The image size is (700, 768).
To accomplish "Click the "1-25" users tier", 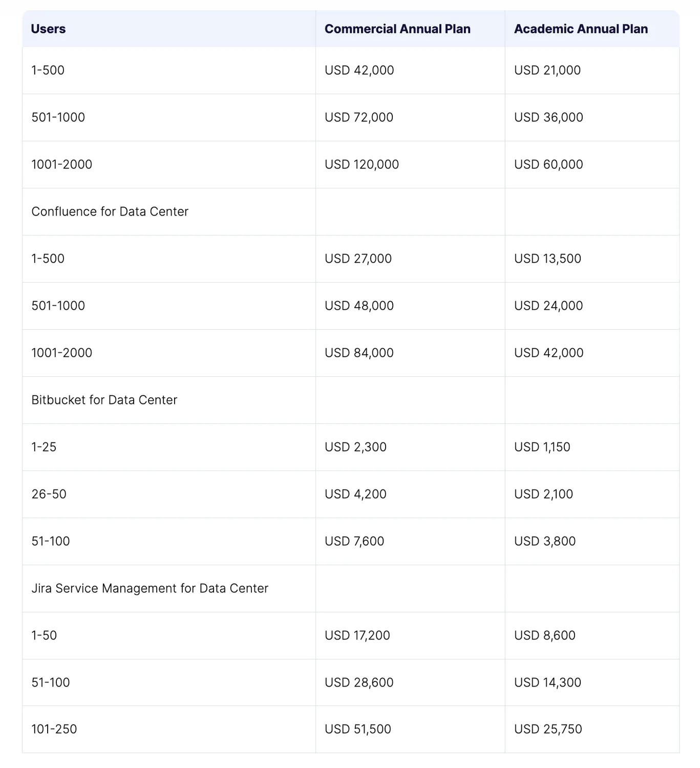I will (44, 447).
